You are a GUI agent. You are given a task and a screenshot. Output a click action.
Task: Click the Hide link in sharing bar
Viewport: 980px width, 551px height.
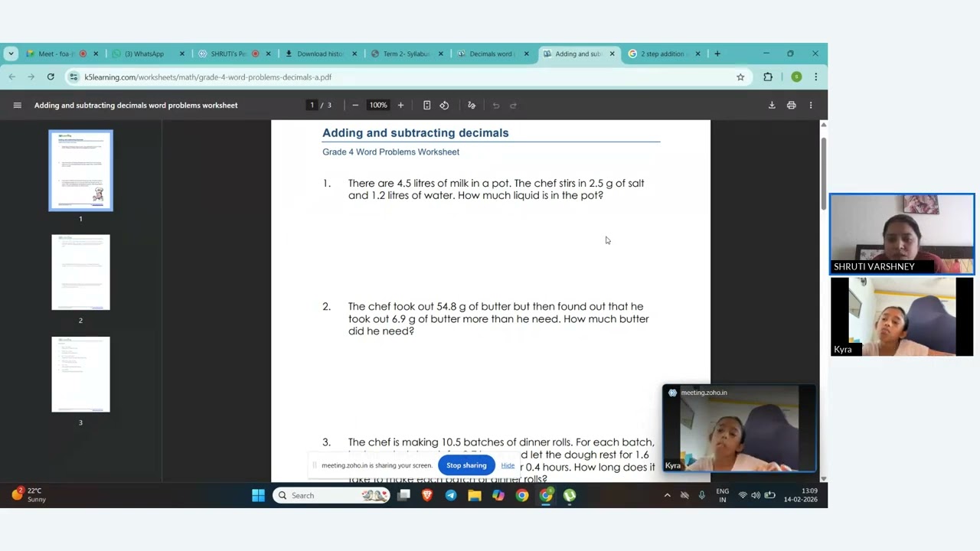(x=508, y=465)
